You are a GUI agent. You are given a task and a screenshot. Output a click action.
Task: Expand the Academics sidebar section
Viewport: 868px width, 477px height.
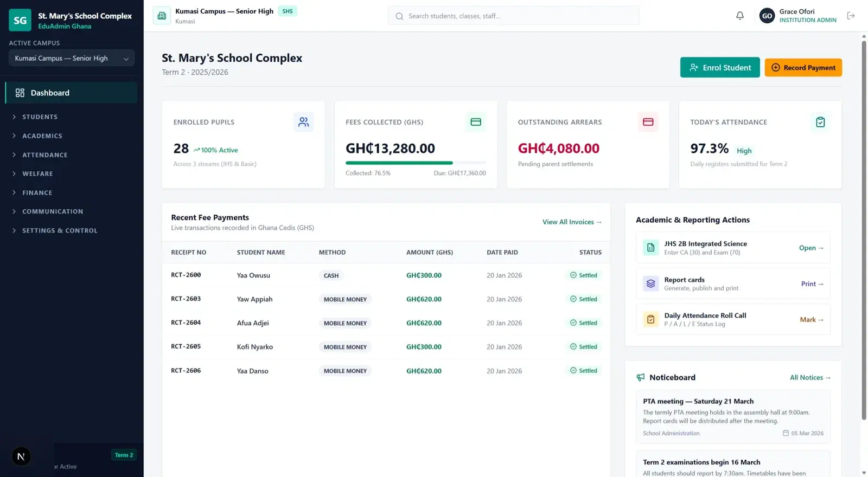click(x=71, y=136)
